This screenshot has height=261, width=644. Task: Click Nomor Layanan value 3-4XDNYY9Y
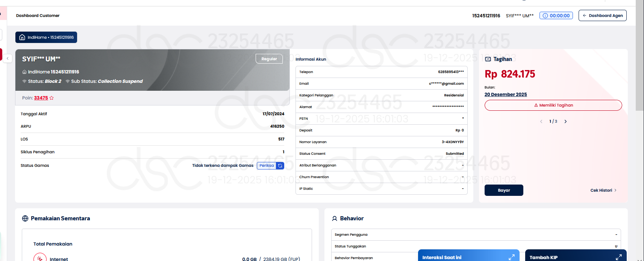click(x=453, y=142)
